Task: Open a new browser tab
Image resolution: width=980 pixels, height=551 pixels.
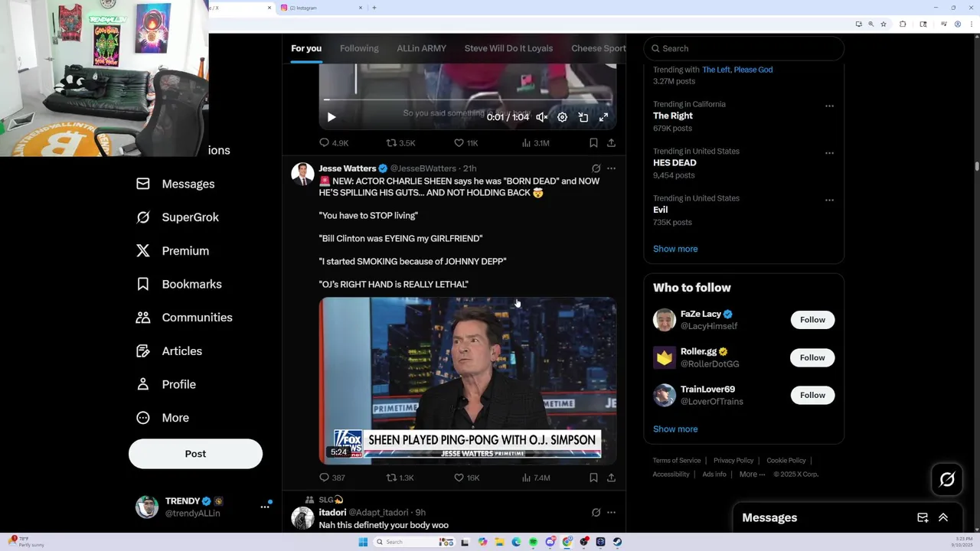Action: (374, 8)
